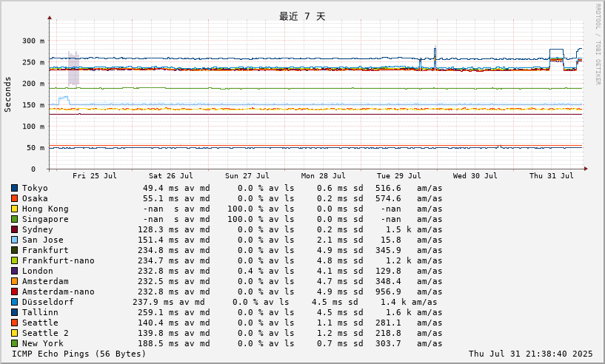Select the Düsseldorf legend label

(48, 303)
